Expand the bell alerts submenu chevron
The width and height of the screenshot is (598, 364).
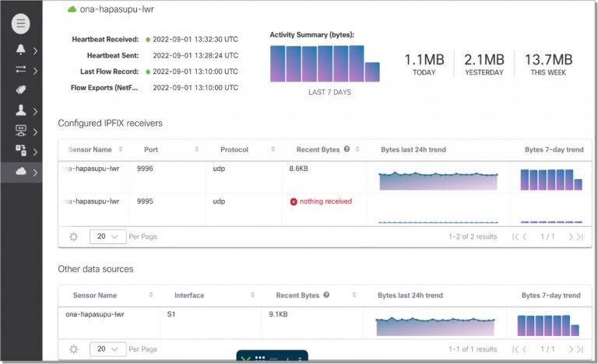coord(36,51)
